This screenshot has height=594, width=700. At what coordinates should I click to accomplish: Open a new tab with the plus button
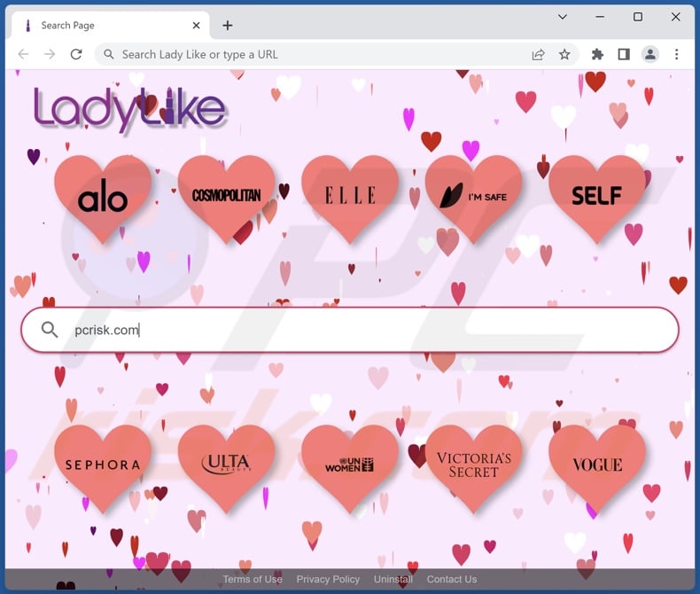click(228, 26)
